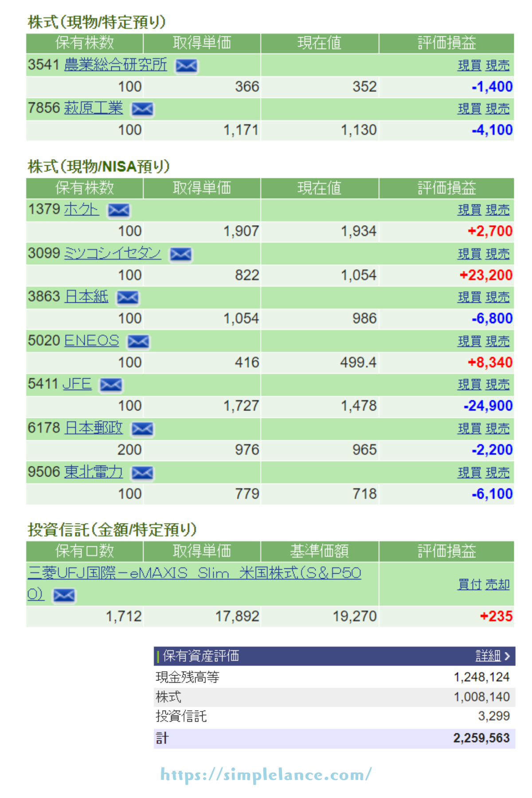The image size is (532, 798).
Task: Click 現買 for ミツコシイセタン
Action: 469,254
